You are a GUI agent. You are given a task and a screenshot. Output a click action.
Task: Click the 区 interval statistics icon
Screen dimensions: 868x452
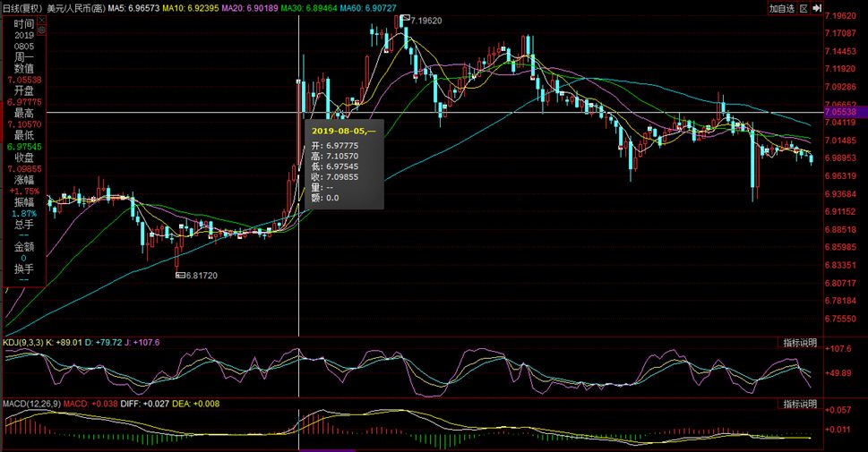[x=804, y=8]
